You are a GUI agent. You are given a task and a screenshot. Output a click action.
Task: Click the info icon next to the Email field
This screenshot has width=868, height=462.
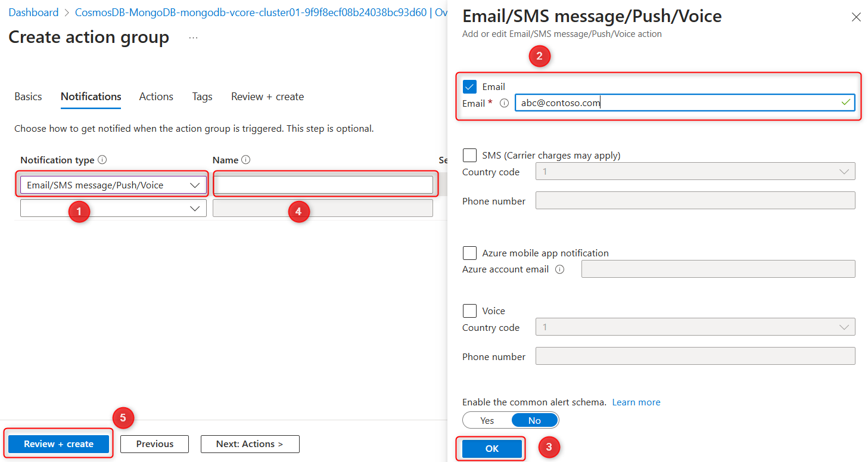pos(503,103)
